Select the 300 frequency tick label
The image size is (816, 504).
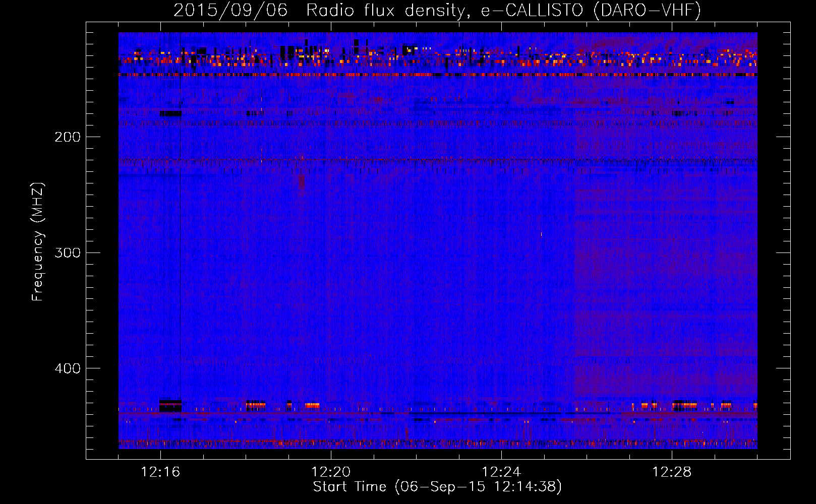click(x=68, y=253)
